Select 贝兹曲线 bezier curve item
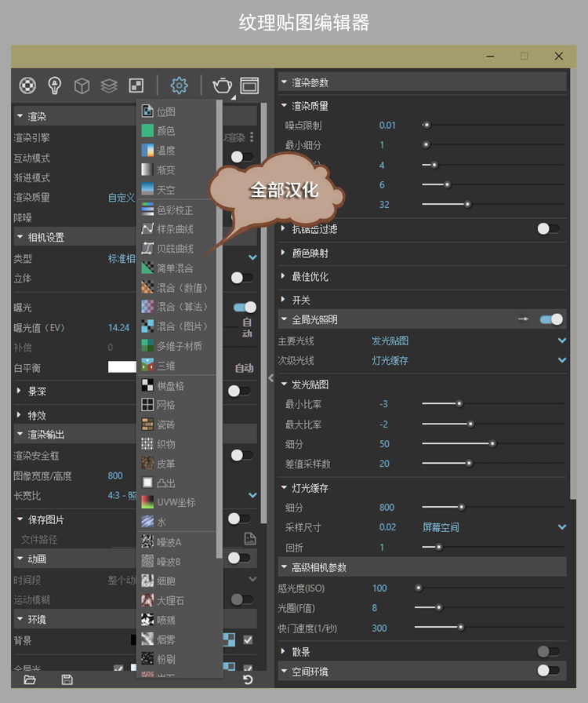The height and width of the screenshot is (703, 588). (x=176, y=249)
